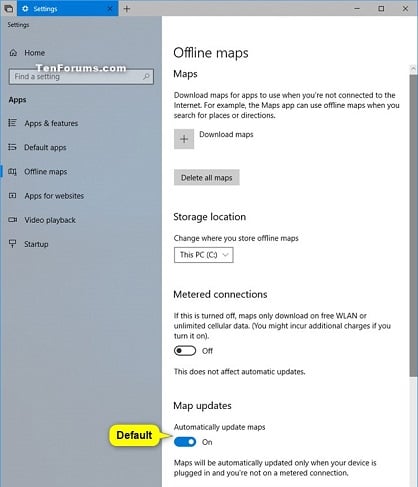Click 'Change where you store offline maps' text

236,238
